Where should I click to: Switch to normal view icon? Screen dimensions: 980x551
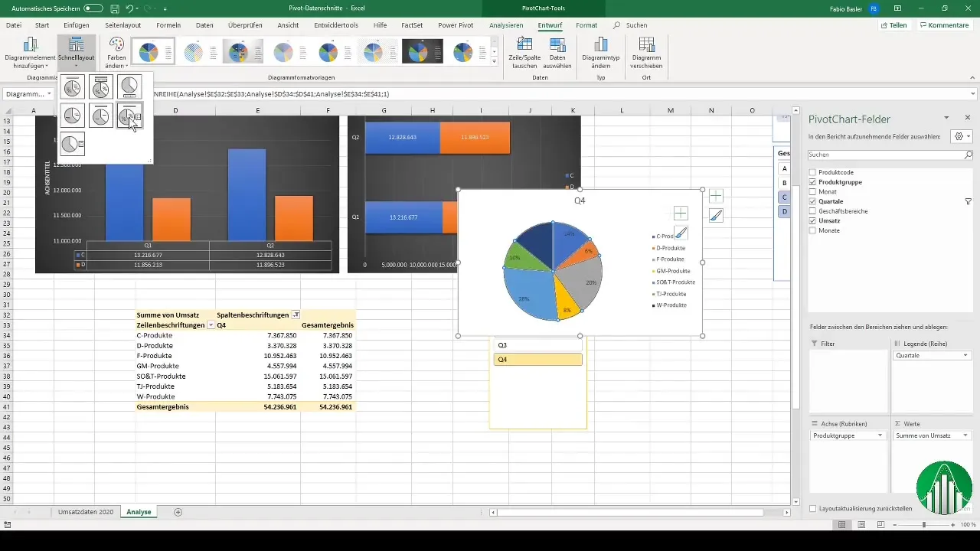coord(841,525)
